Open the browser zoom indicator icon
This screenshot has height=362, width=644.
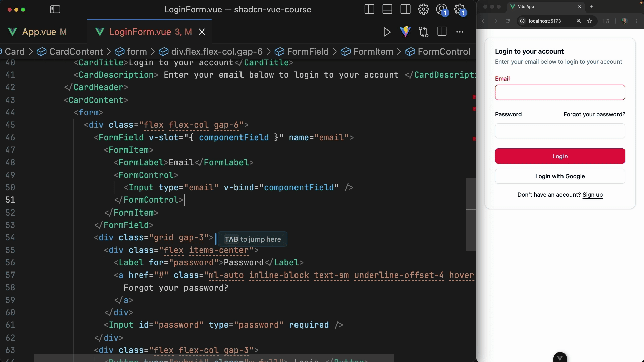(x=579, y=21)
